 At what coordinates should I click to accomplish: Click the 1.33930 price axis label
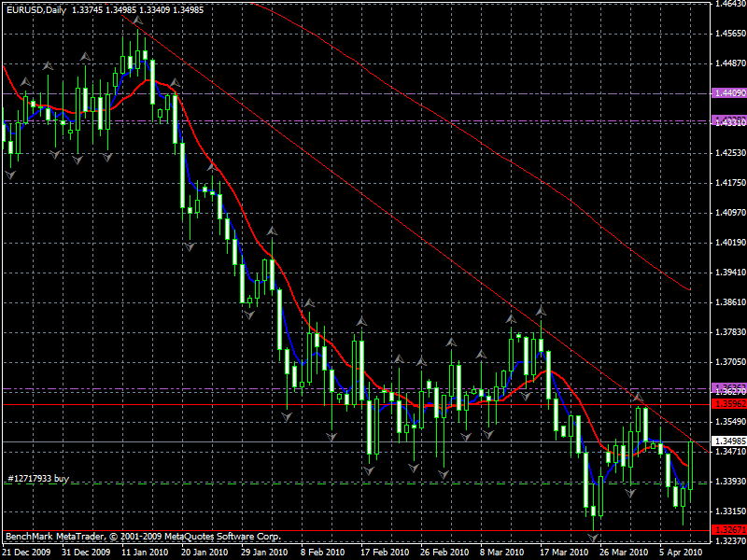[x=730, y=482]
